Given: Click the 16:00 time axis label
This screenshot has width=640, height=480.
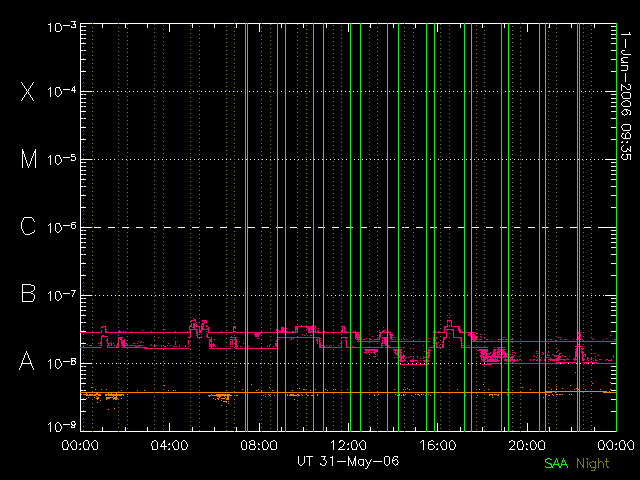Looking at the screenshot, I should pos(438,445).
